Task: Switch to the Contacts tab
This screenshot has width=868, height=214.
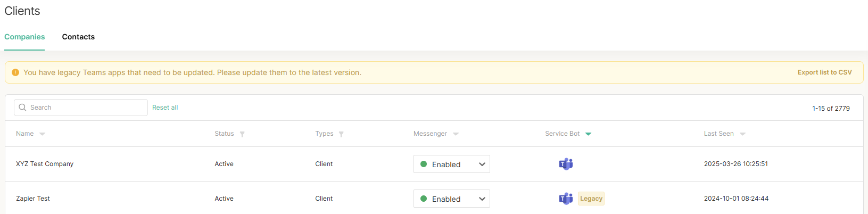Action: 78,37
